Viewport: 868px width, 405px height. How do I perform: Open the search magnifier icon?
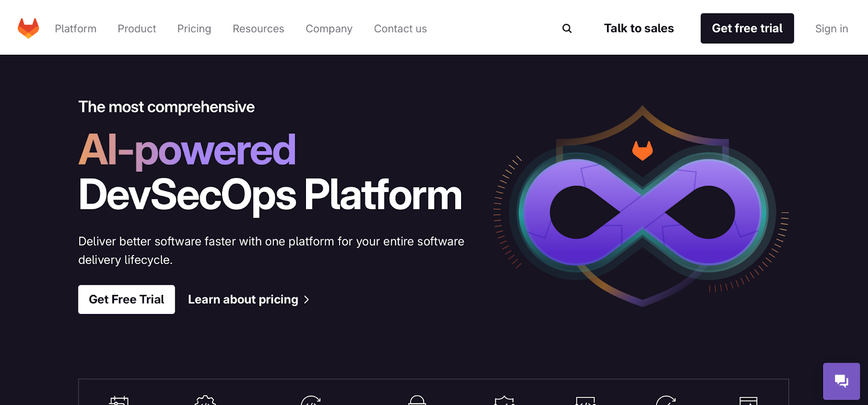567,28
